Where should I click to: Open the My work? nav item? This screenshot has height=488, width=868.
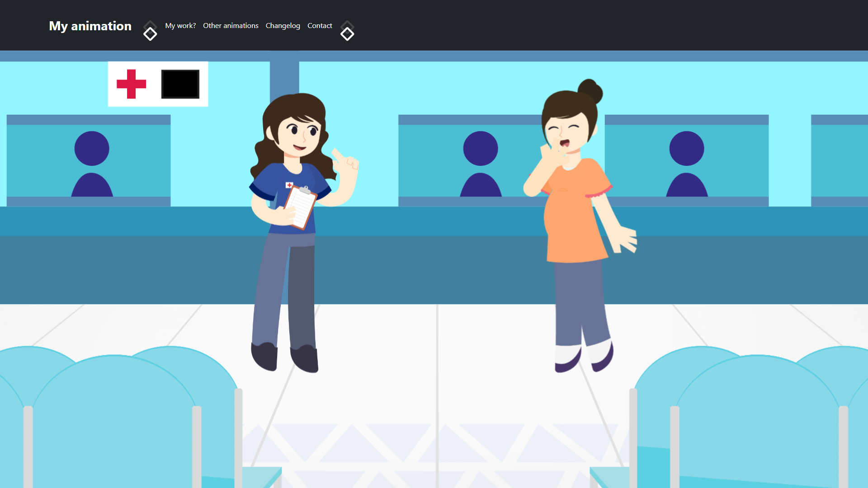(x=180, y=26)
